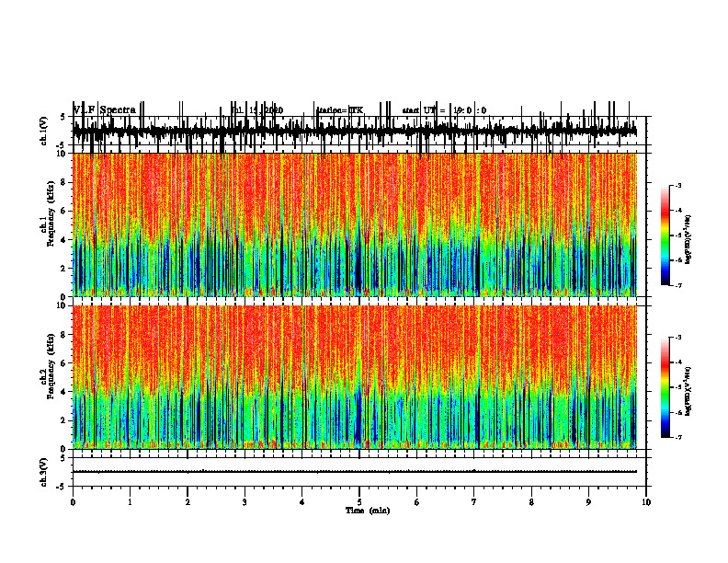The width and height of the screenshot is (728, 563).
Task: Click time axis tick label "10"
Action: [x=646, y=502]
